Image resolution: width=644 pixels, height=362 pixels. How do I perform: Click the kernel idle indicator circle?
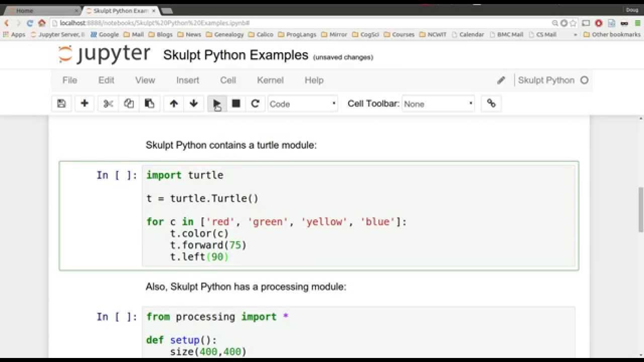584,80
